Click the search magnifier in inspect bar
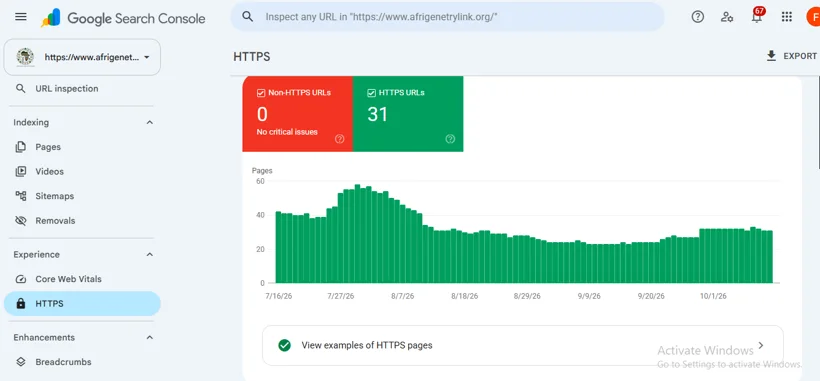This screenshot has width=820, height=381. click(248, 17)
